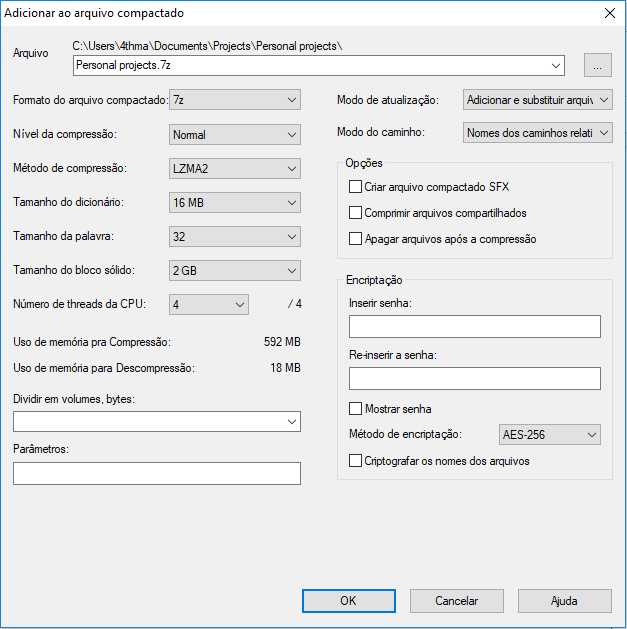The image size is (627, 629).
Task: Expand the Modo do caminho dropdown
Action: click(538, 132)
